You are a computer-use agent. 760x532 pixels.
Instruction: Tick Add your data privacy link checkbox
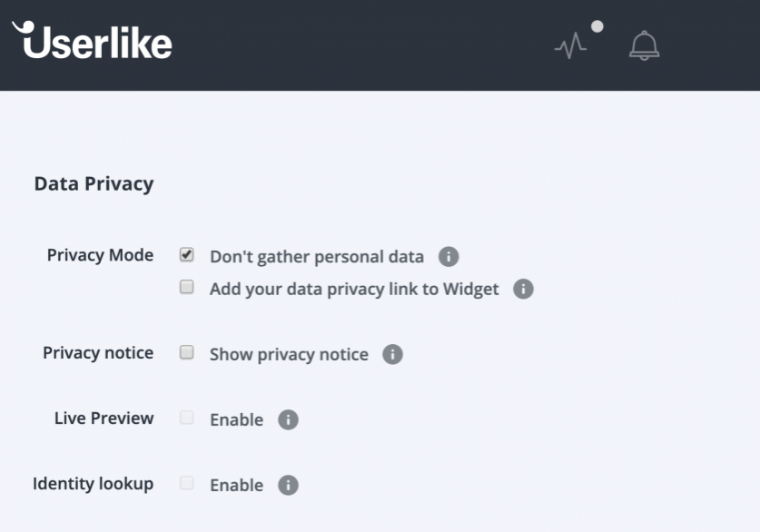tap(187, 287)
